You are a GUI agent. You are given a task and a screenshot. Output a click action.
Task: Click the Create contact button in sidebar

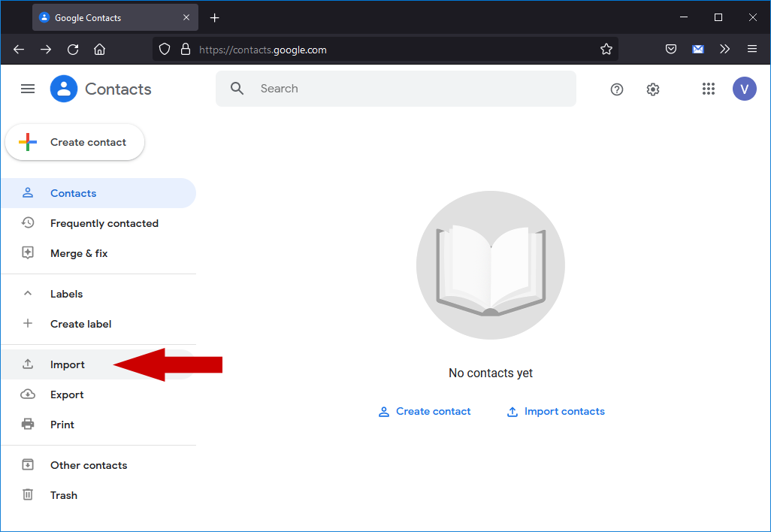pos(74,142)
